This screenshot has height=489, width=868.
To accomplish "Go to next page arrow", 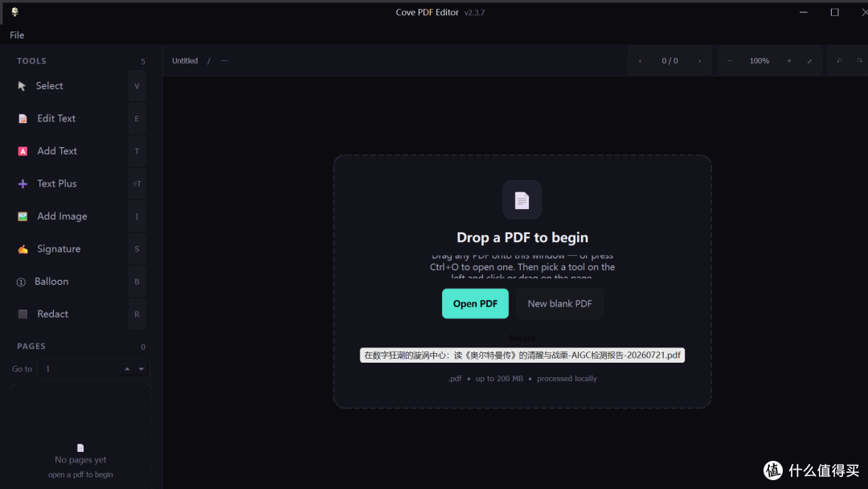I will 700,61.
